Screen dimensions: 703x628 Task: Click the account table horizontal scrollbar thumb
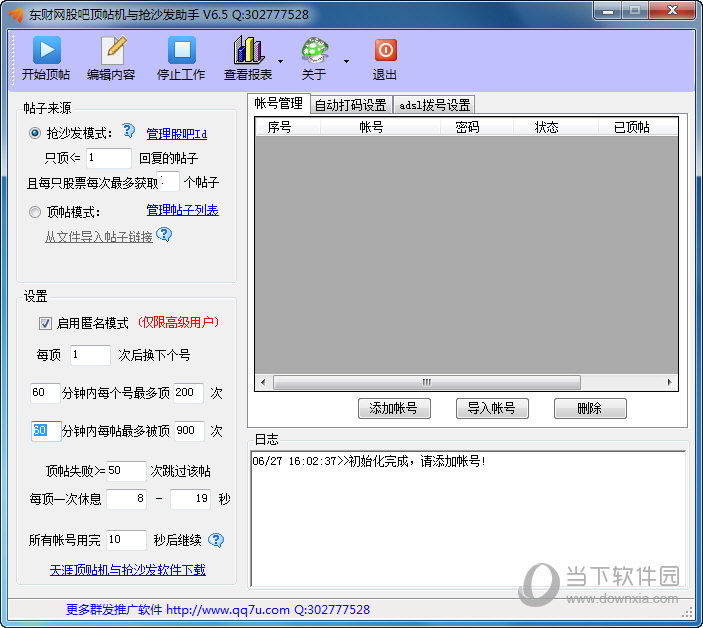(426, 382)
